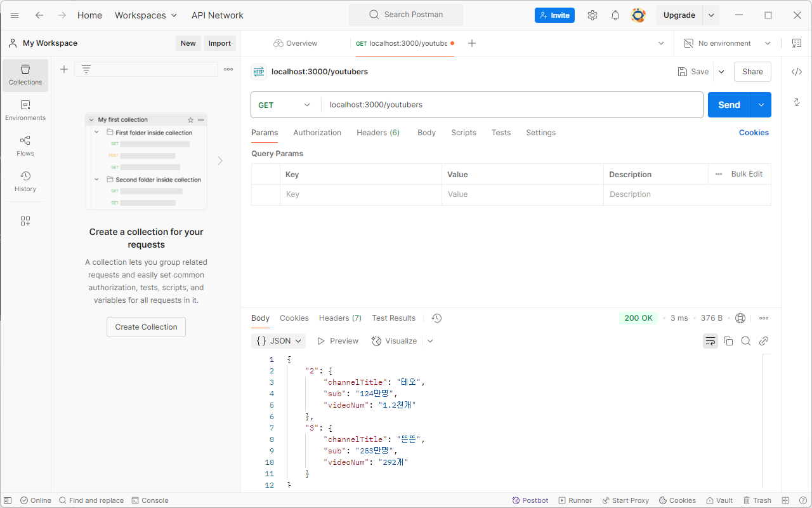Open the related requests icon in right sidebar
Viewport: 812px width, 508px height.
(x=797, y=102)
